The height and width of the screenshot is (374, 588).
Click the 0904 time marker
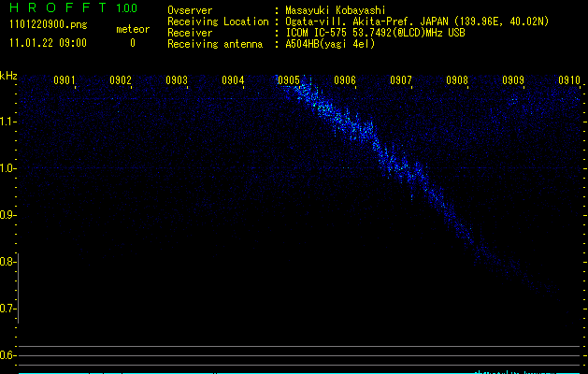[x=233, y=80]
